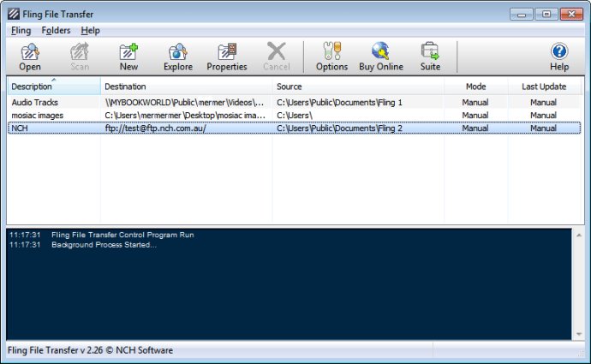Click the MYBOOKWORLD destination path cell
Screen dimensions: 591x364
[184, 103]
